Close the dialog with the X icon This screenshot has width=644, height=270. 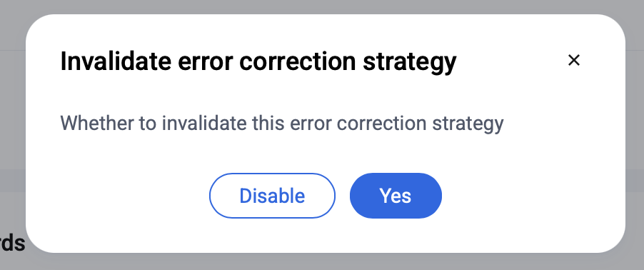[573, 61]
